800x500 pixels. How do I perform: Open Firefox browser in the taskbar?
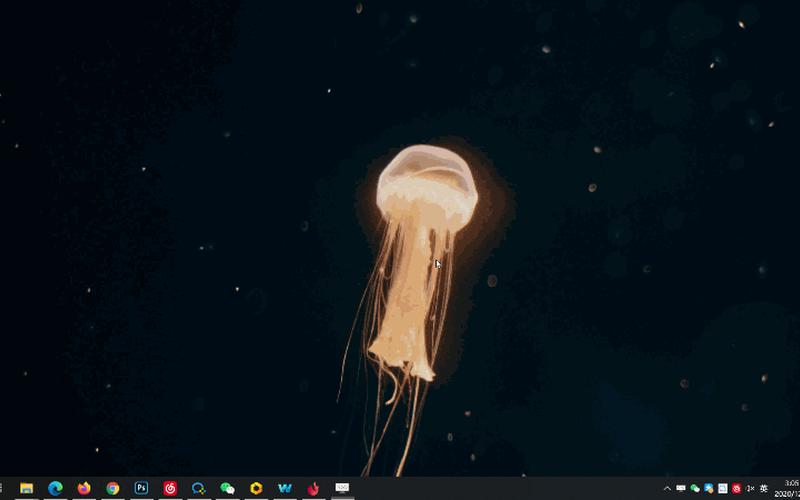[x=84, y=488]
